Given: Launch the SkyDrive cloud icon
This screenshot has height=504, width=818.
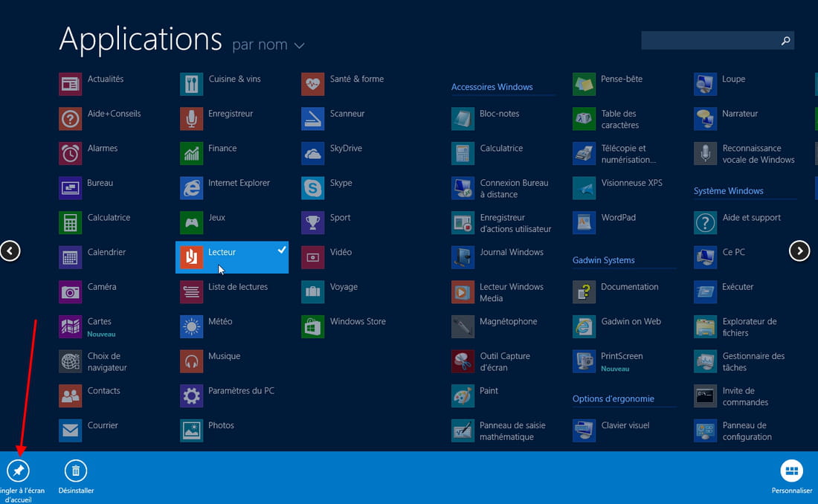Looking at the screenshot, I should click(x=312, y=153).
